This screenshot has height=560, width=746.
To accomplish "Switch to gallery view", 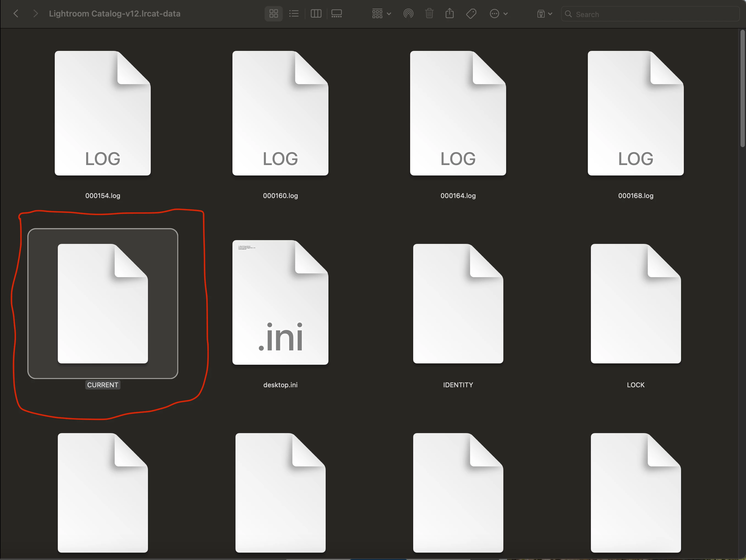I will 337,14.
